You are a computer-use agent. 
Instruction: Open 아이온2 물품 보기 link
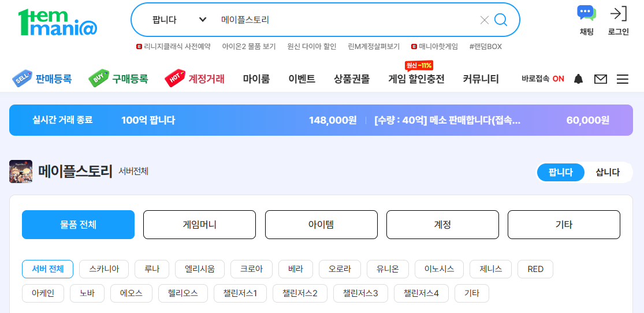point(248,46)
